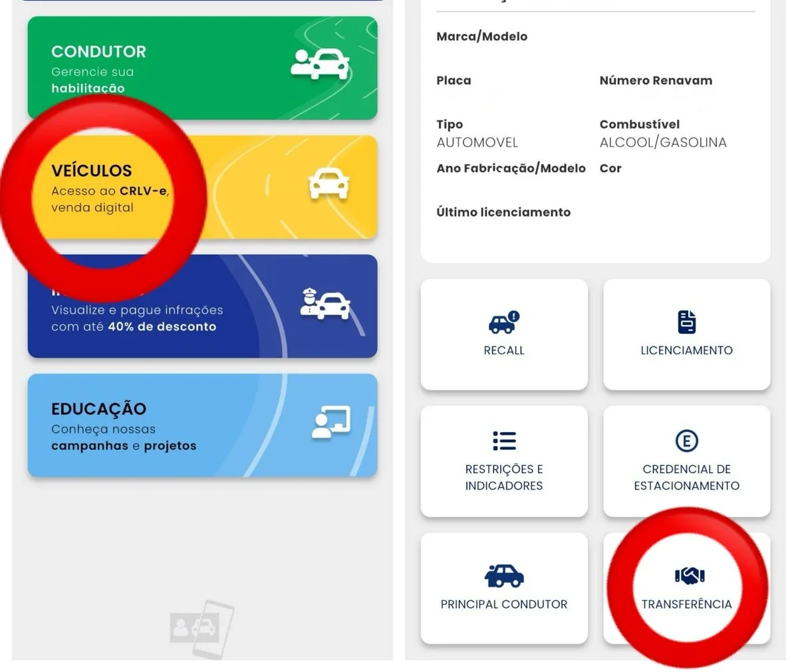
Task: Click the dark car icon above PRINCIPAL CONDUTOR
Action: (x=503, y=576)
